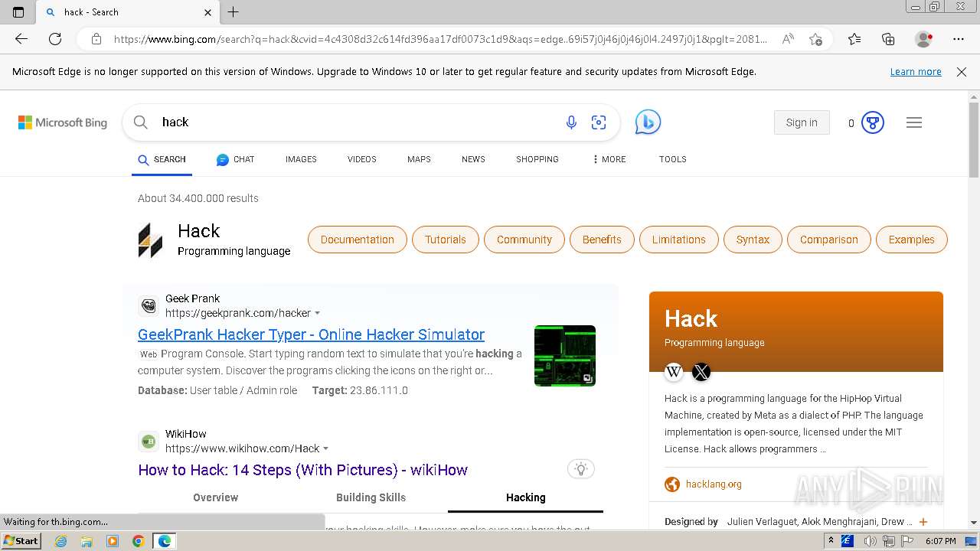Image resolution: width=980 pixels, height=551 pixels.
Task: Switch to the NEWS tab
Action: [473, 159]
